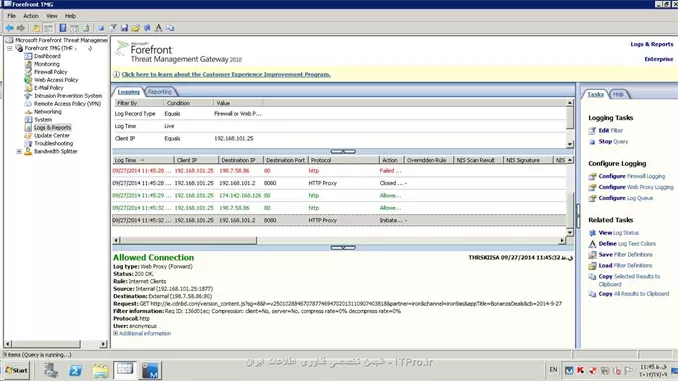
Task: Select Logs & Reports node
Action: coord(52,128)
